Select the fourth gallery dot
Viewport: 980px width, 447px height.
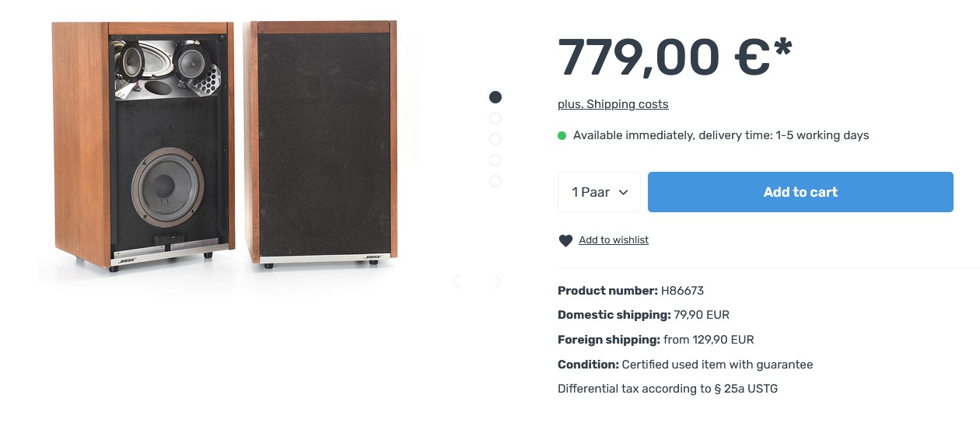tap(495, 160)
